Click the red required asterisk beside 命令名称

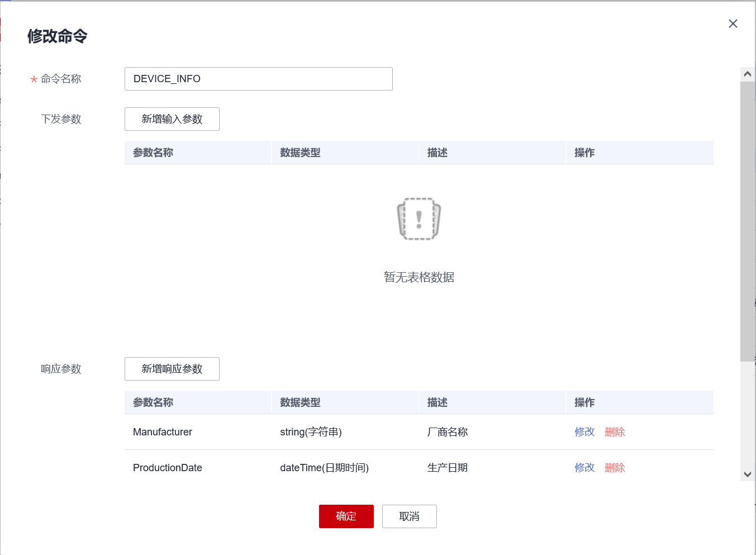click(x=32, y=79)
